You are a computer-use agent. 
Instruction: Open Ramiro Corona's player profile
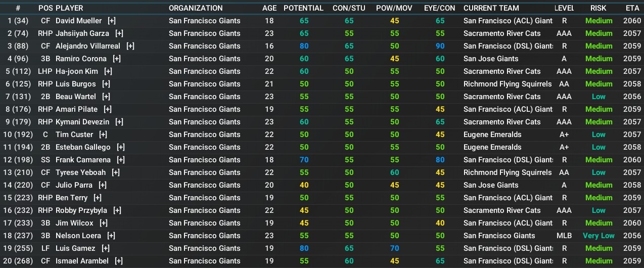coord(81,59)
